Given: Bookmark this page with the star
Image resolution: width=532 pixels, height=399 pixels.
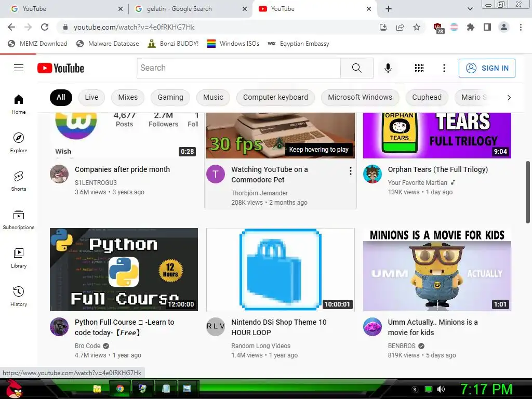Looking at the screenshot, I should (417, 27).
